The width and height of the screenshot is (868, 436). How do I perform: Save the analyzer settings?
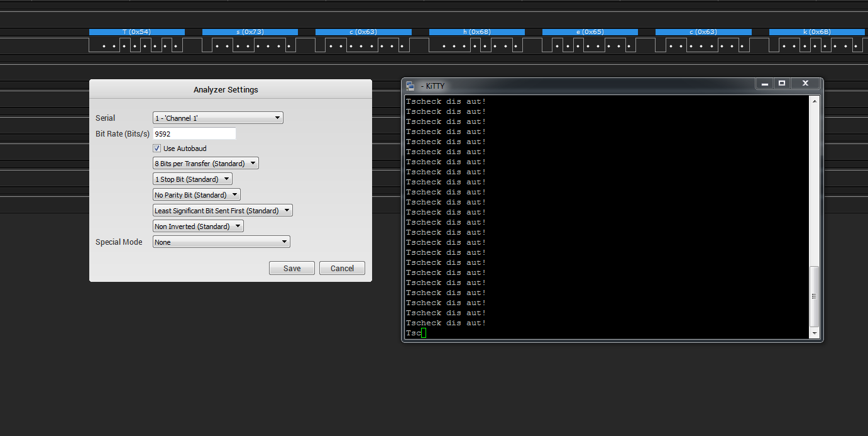pos(292,268)
